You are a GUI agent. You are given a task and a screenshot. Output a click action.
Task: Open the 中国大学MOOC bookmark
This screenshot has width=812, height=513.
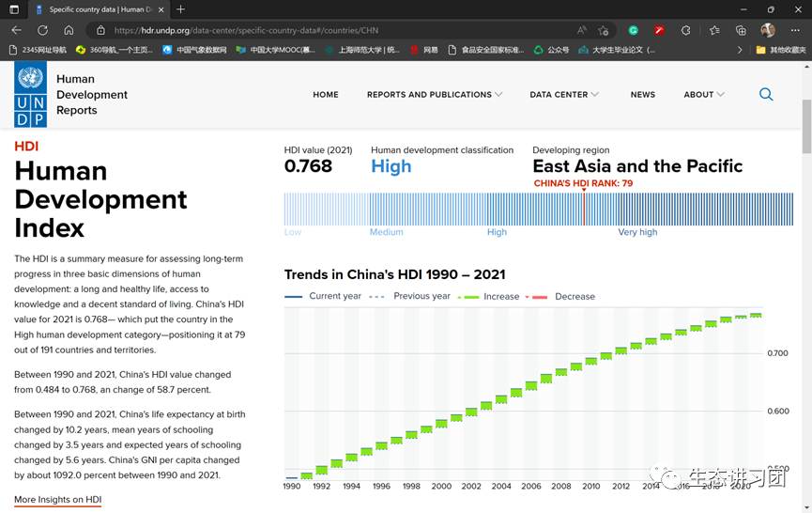click(x=275, y=50)
